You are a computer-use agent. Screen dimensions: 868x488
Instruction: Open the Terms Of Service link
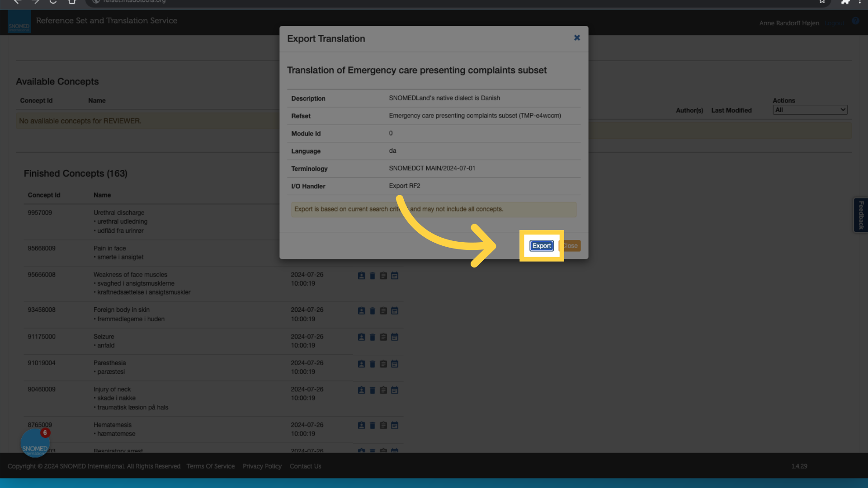(x=211, y=466)
